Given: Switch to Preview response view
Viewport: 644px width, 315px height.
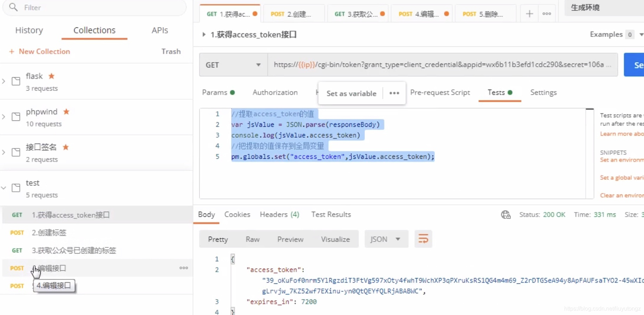Looking at the screenshot, I should tap(290, 239).
